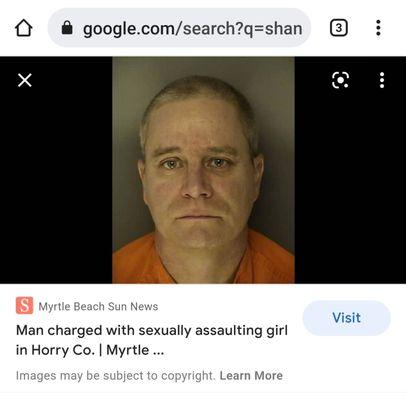Close the image preview with the X
The width and height of the screenshot is (406, 400).
click(25, 80)
